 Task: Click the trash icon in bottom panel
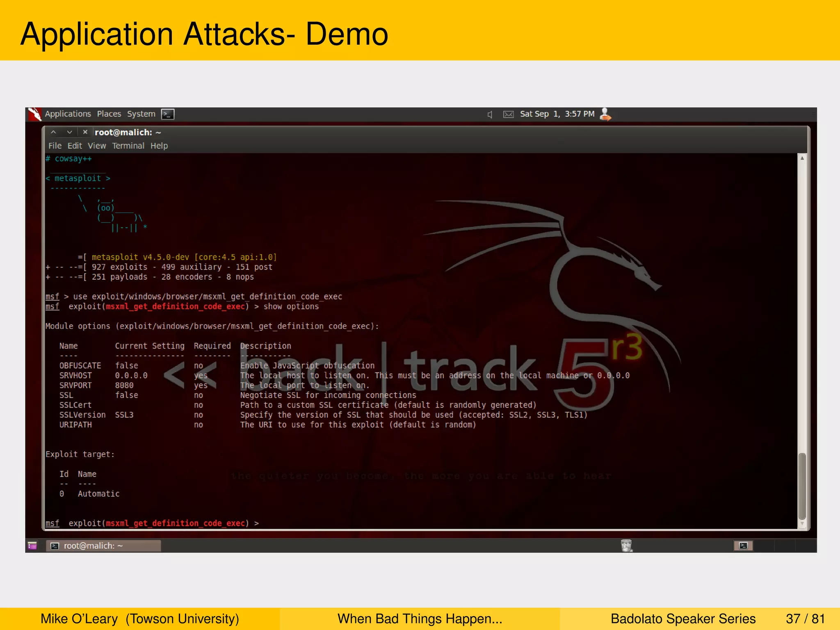627,546
